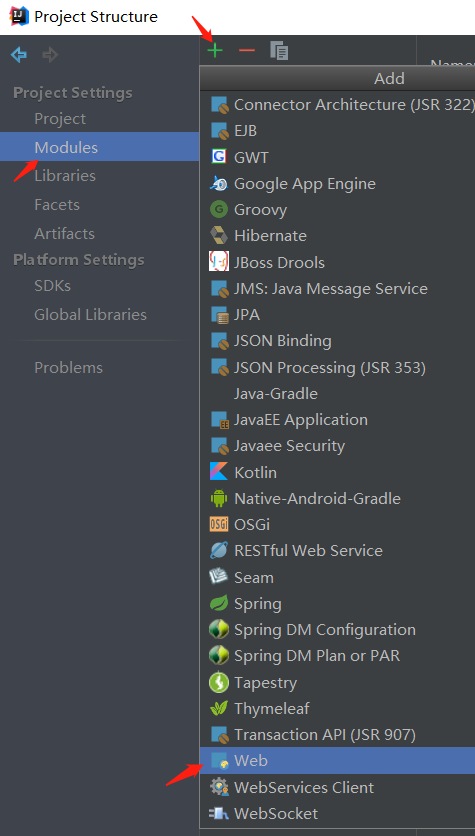Open the Facets section
475x836 pixels.
[x=57, y=204]
